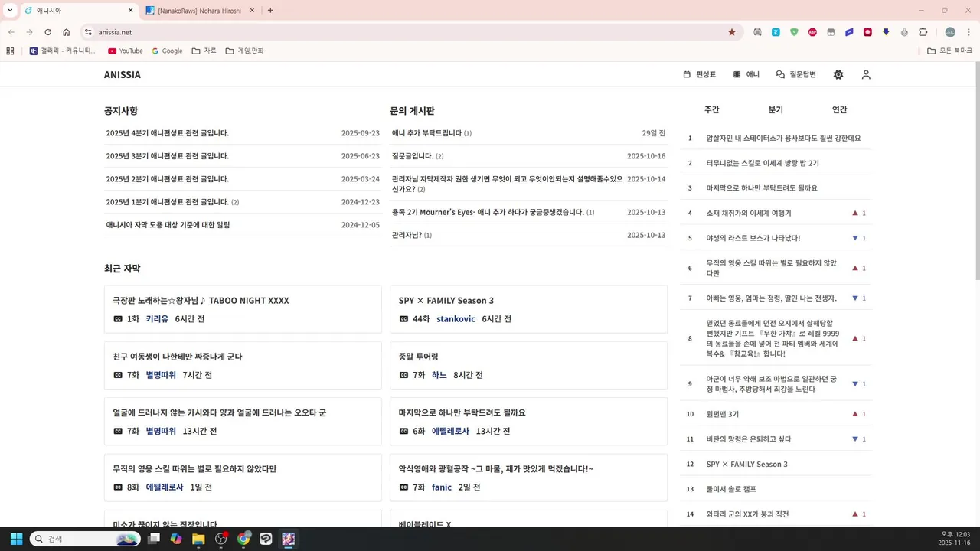Click the Adblock Plus (ABP) extension icon
Image resolution: width=980 pixels, height=551 pixels.
tap(812, 32)
